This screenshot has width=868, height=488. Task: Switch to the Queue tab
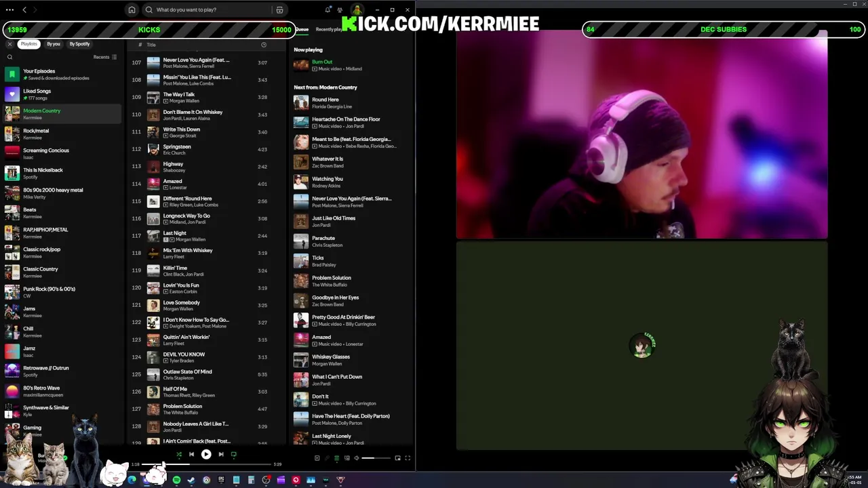tap(302, 29)
